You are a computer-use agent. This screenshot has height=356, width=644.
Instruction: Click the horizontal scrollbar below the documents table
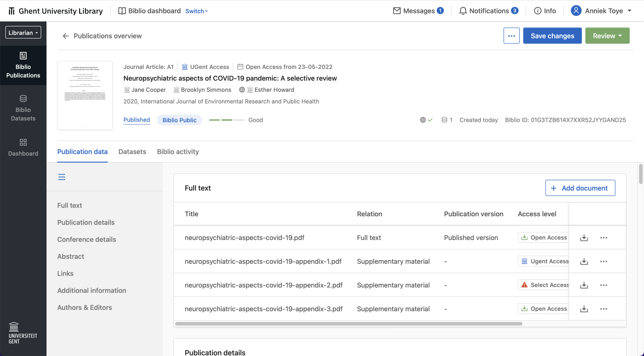pos(349,323)
